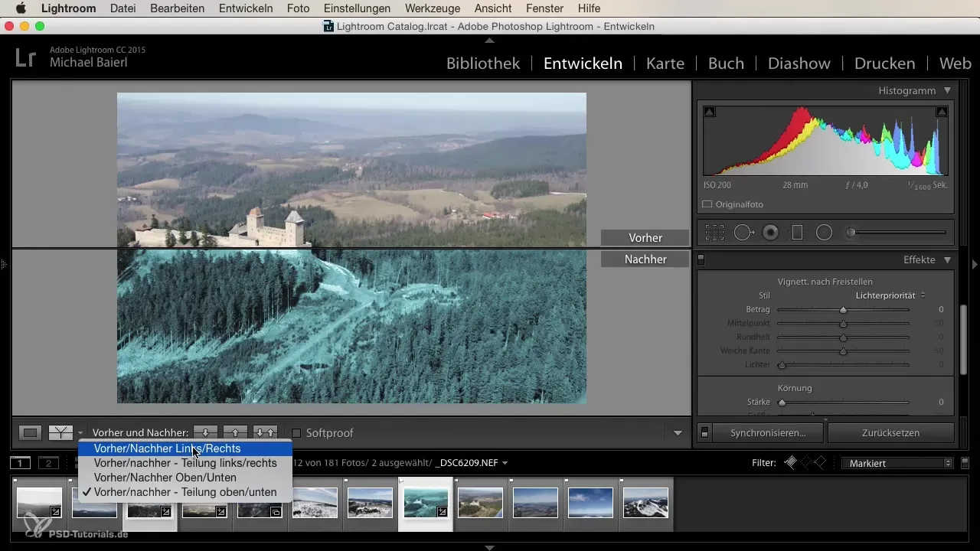Select main window display 1
980x551 pixels.
pos(21,463)
